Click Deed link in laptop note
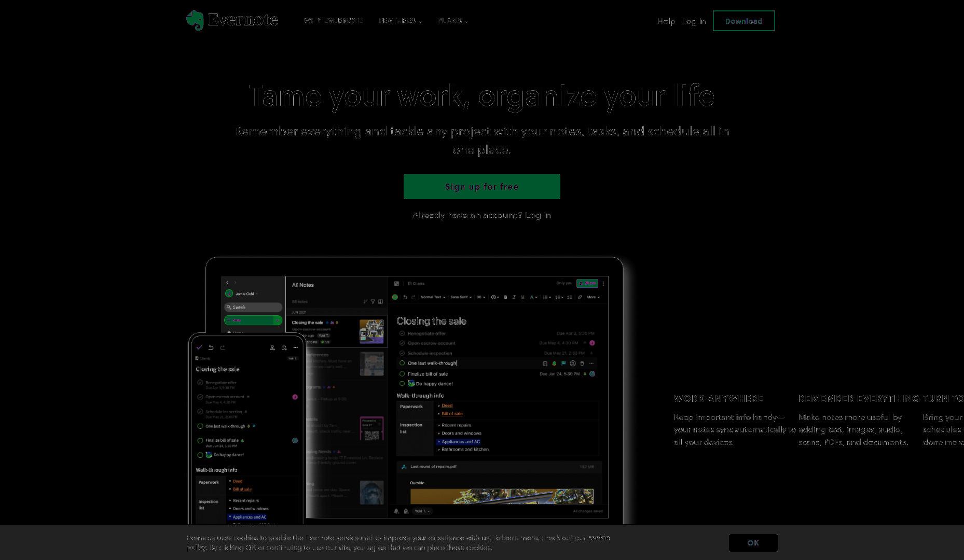 coord(447,405)
